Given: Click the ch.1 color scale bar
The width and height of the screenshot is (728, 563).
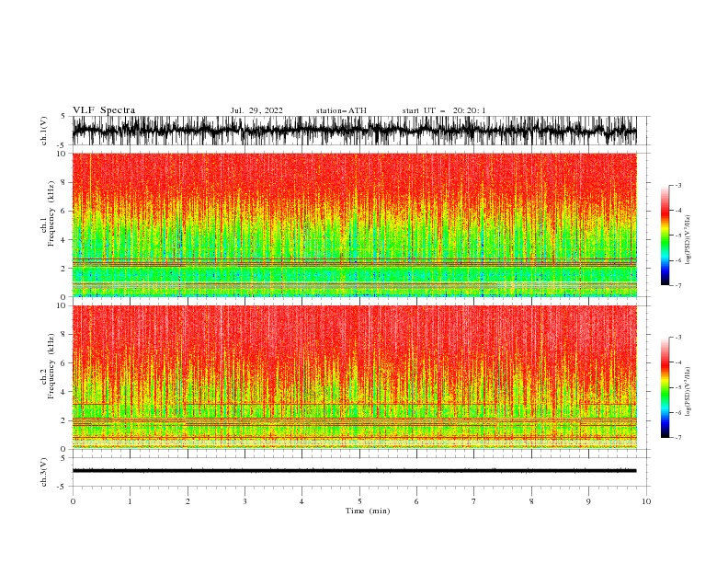Looking at the screenshot, I should coord(665,236).
